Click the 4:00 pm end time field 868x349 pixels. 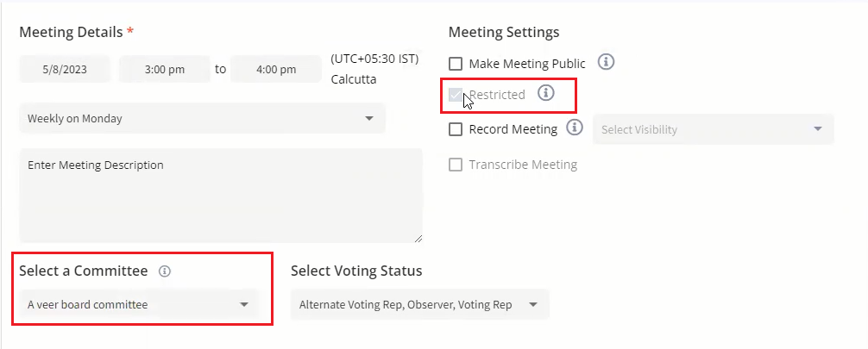point(276,70)
